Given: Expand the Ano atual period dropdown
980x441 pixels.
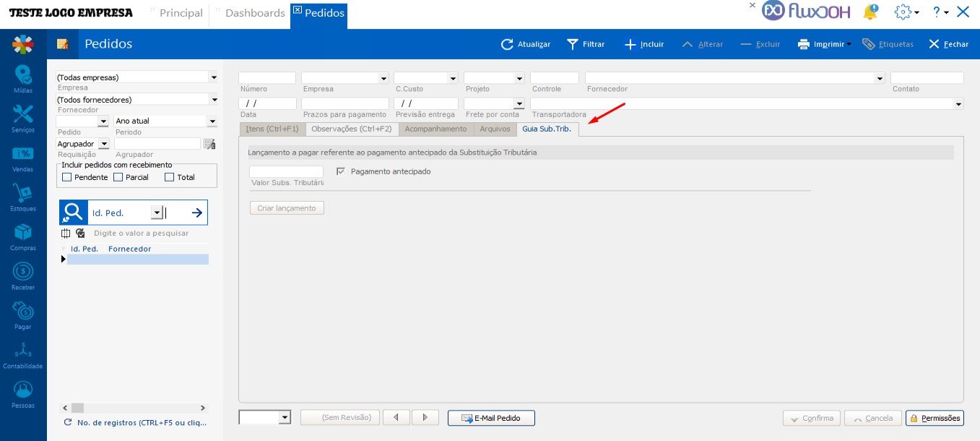Looking at the screenshot, I should pos(212,121).
